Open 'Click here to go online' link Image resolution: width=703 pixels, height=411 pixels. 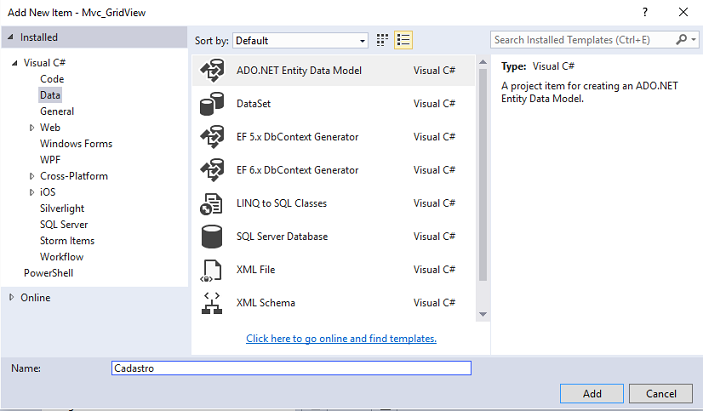coord(341,338)
